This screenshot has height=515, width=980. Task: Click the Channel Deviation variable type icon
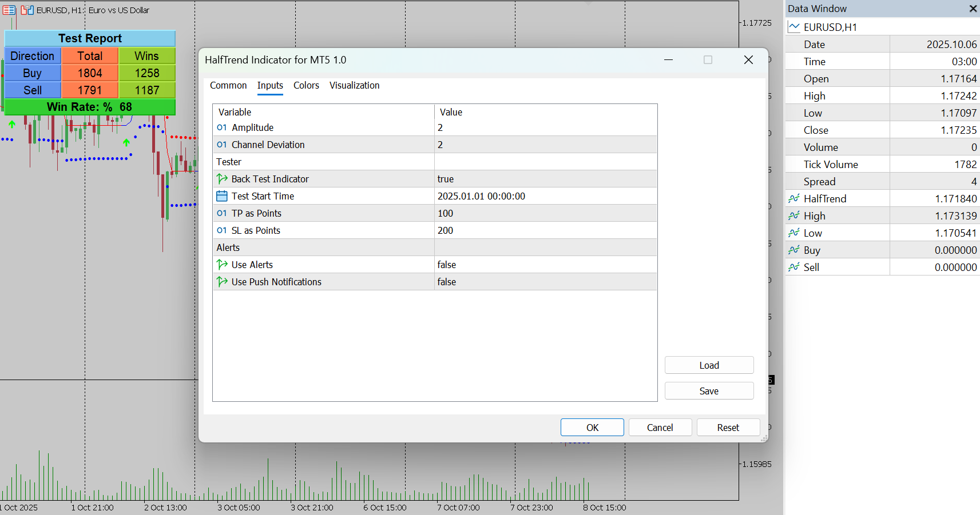click(222, 145)
